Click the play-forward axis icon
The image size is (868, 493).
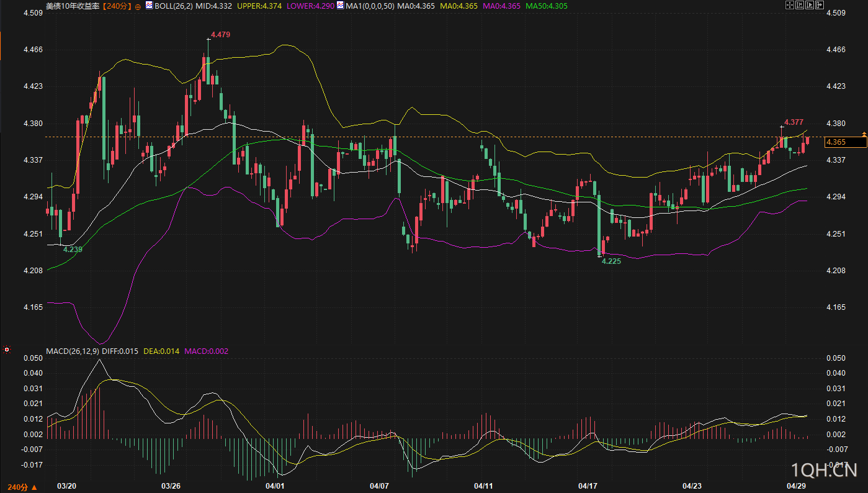click(810, 5)
